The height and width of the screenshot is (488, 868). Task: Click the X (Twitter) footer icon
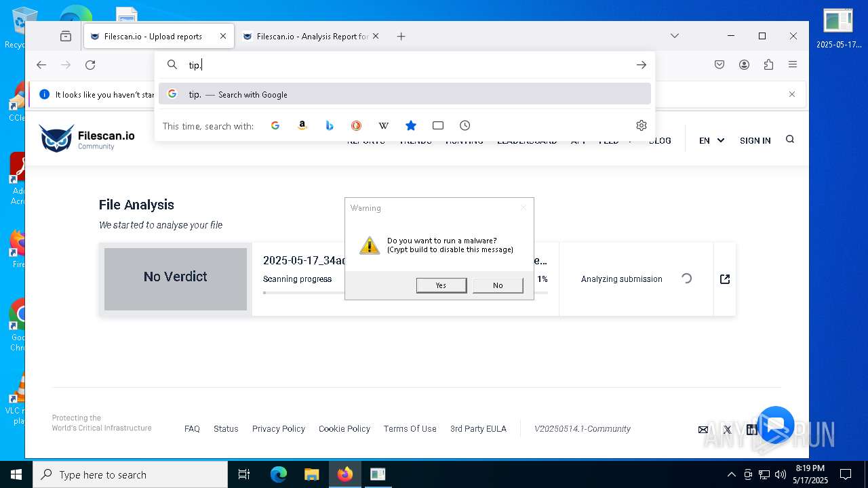pyautogui.click(x=728, y=430)
